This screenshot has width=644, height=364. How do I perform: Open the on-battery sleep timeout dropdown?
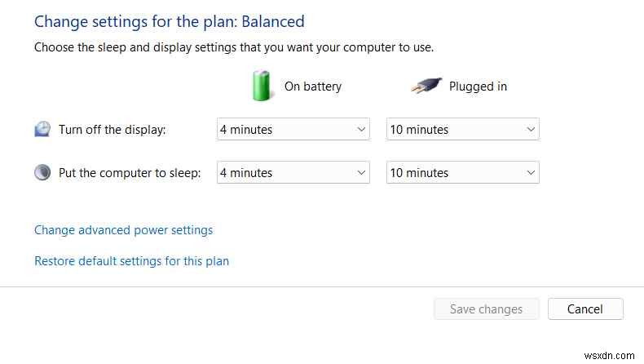[x=293, y=172]
